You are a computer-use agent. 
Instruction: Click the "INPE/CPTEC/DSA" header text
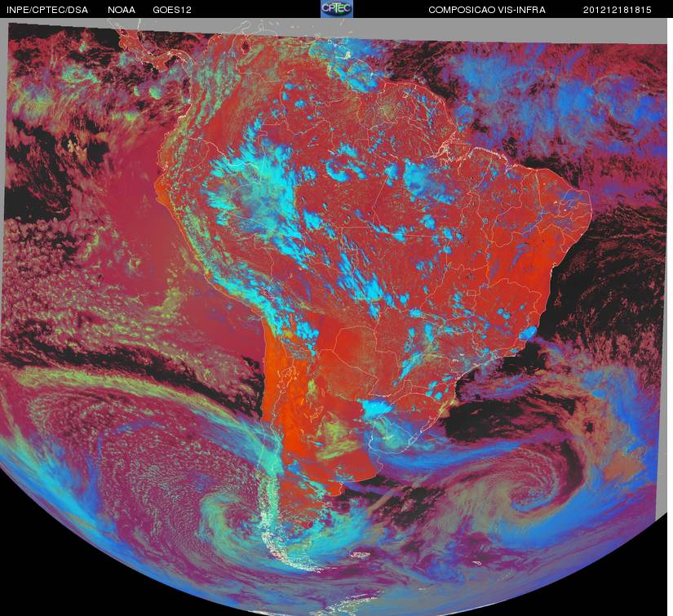pos(46,10)
